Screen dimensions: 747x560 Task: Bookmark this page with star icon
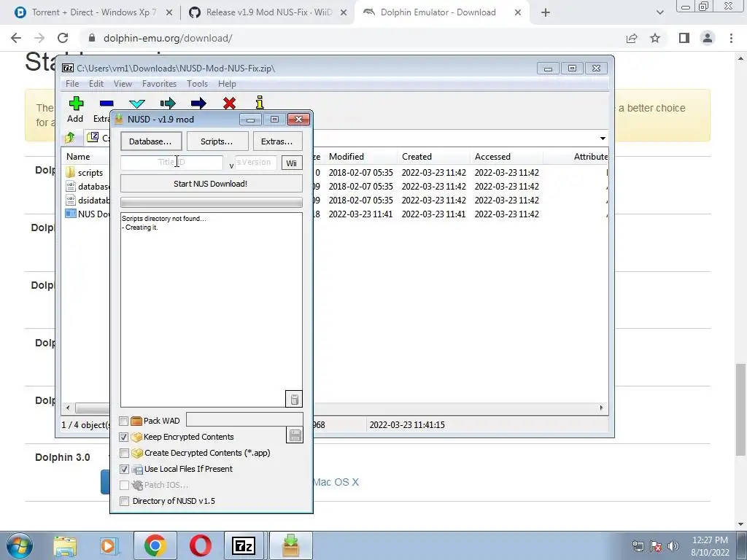(655, 38)
